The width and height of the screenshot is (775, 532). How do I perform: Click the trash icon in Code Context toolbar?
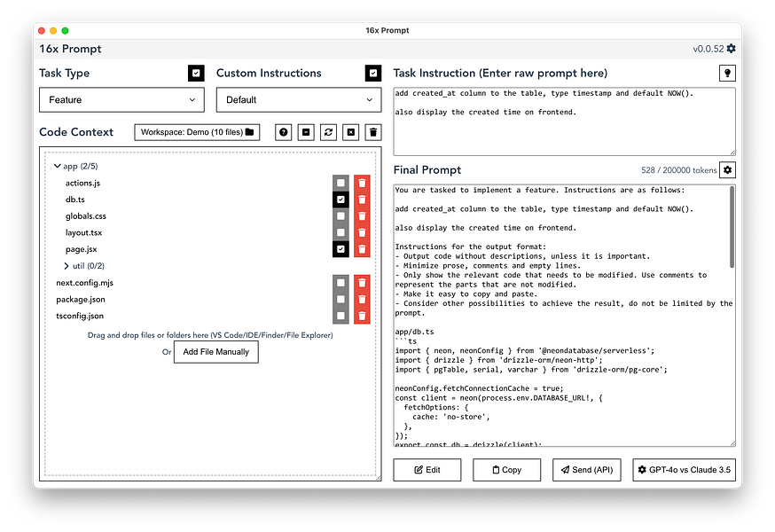click(x=373, y=132)
